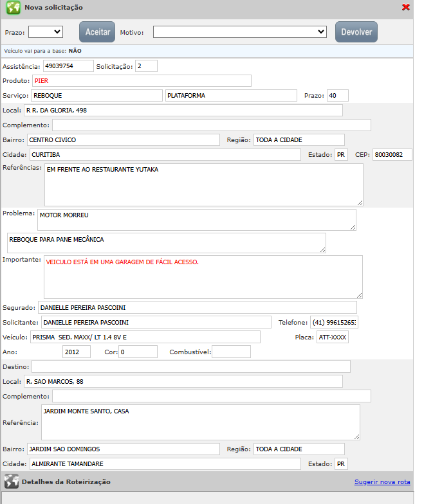This screenshot has width=424, height=504.
Task: Click the empty Combustível field
Action: [x=231, y=352]
